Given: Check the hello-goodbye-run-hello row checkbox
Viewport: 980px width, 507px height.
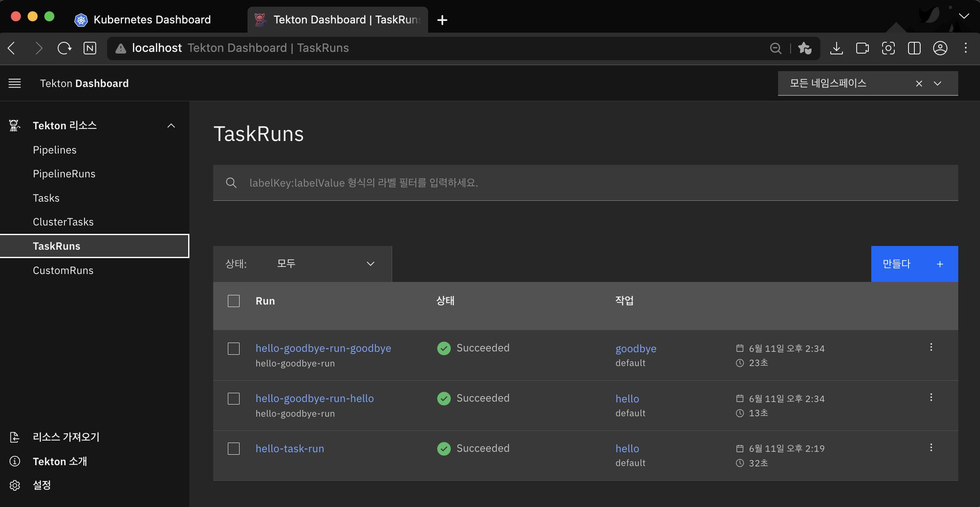Looking at the screenshot, I should (x=234, y=399).
